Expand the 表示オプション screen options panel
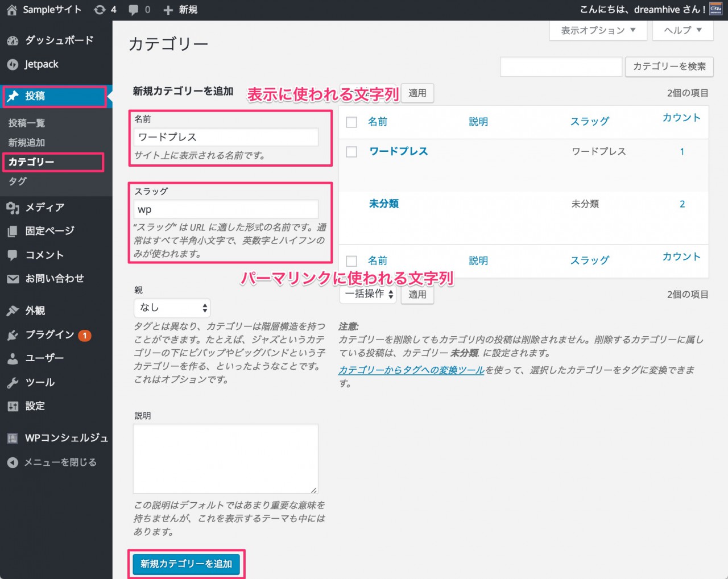Image resolution: width=728 pixels, height=579 pixels. [x=598, y=30]
